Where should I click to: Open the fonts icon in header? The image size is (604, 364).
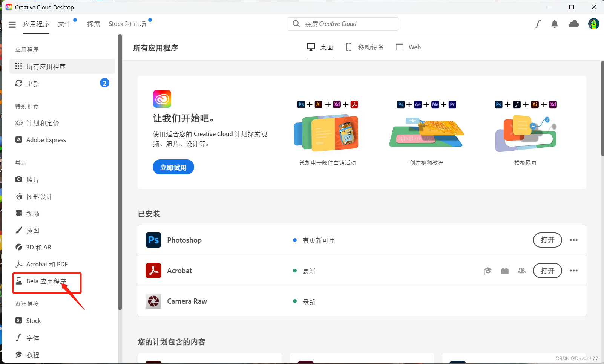click(x=538, y=24)
